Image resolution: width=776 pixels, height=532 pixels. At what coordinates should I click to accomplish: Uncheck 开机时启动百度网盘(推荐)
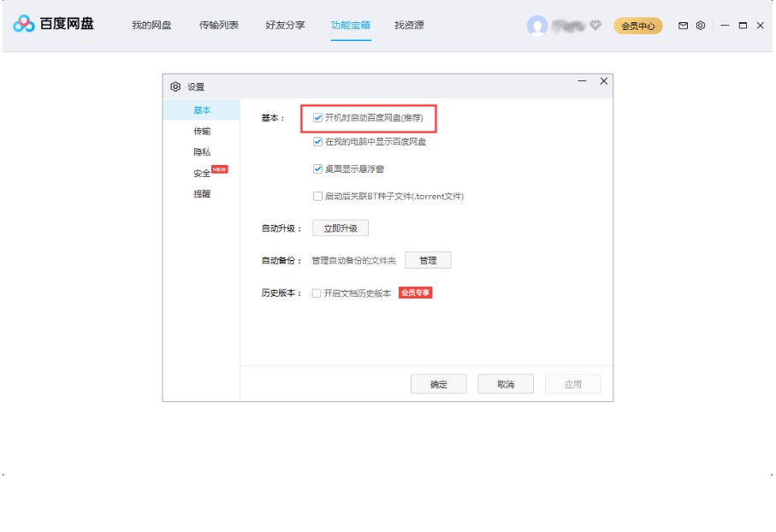click(317, 118)
